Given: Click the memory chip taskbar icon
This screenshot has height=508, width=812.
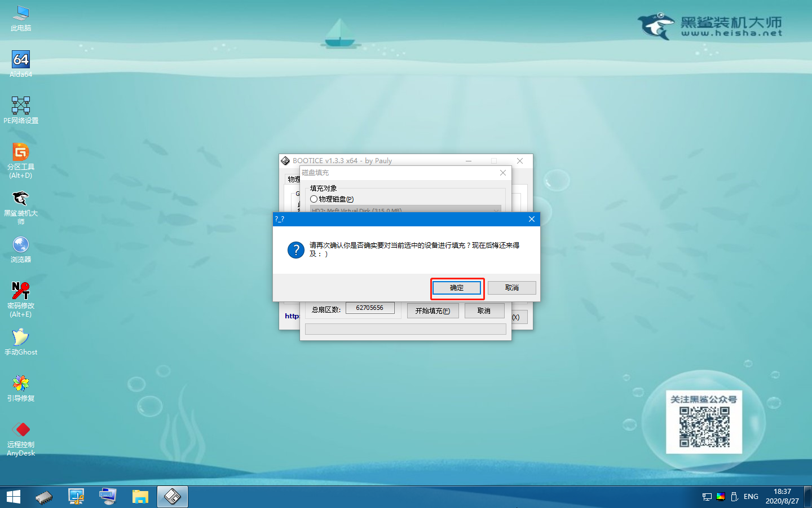Looking at the screenshot, I should (x=44, y=497).
